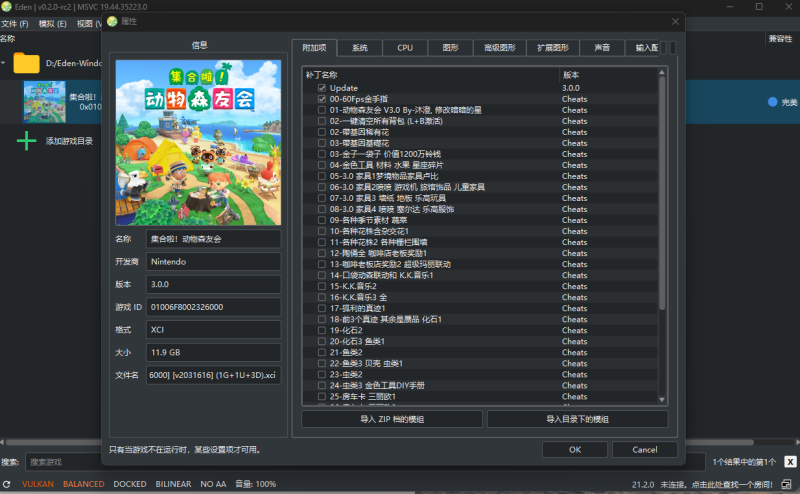The height and width of the screenshot is (494, 800).
Task: Click the D:/Eden-Windows folder icon
Action: pyautogui.click(x=27, y=63)
